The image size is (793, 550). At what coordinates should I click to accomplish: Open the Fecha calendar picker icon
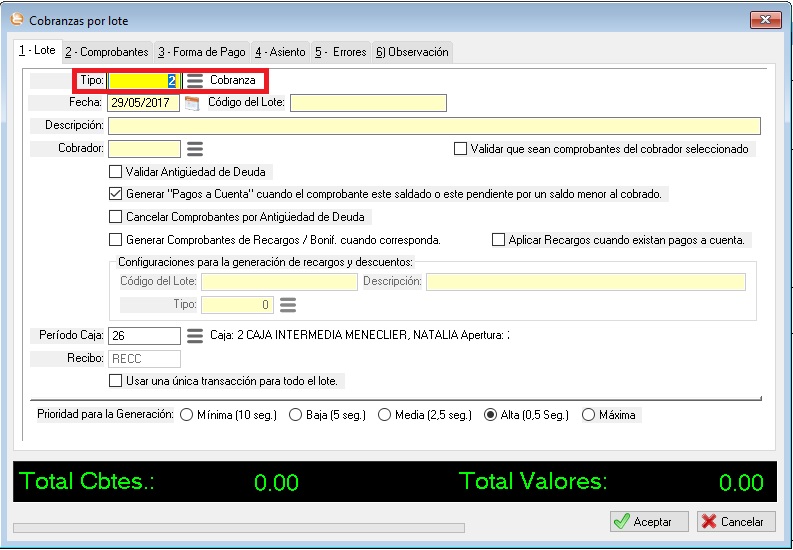(192, 102)
